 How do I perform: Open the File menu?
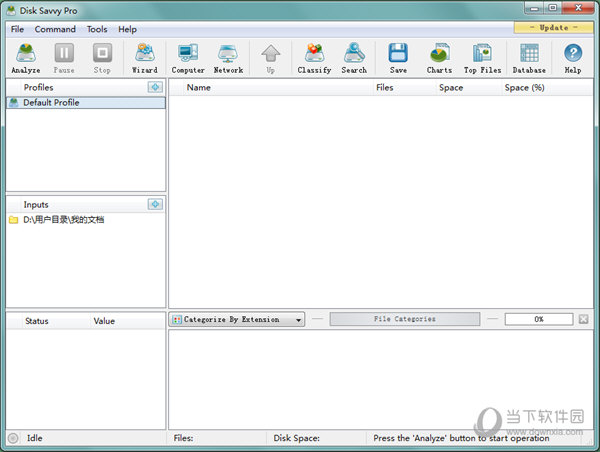(17, 29)
